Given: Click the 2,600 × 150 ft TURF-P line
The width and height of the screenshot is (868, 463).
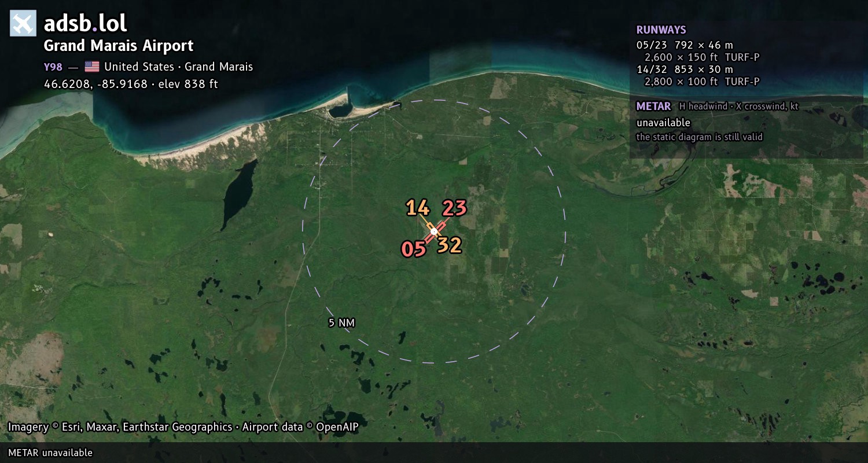Looking at the screenshot, I should pyautogui.click(x=702, y=57).
